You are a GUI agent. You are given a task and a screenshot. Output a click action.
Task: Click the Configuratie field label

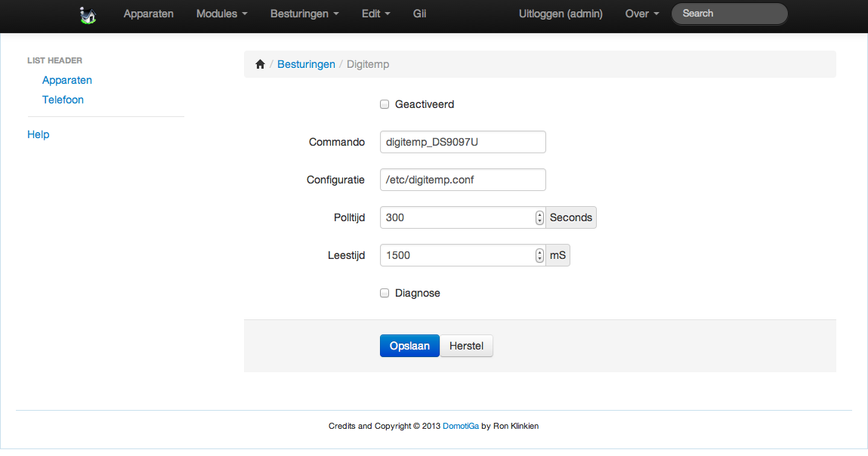[335, 180]
